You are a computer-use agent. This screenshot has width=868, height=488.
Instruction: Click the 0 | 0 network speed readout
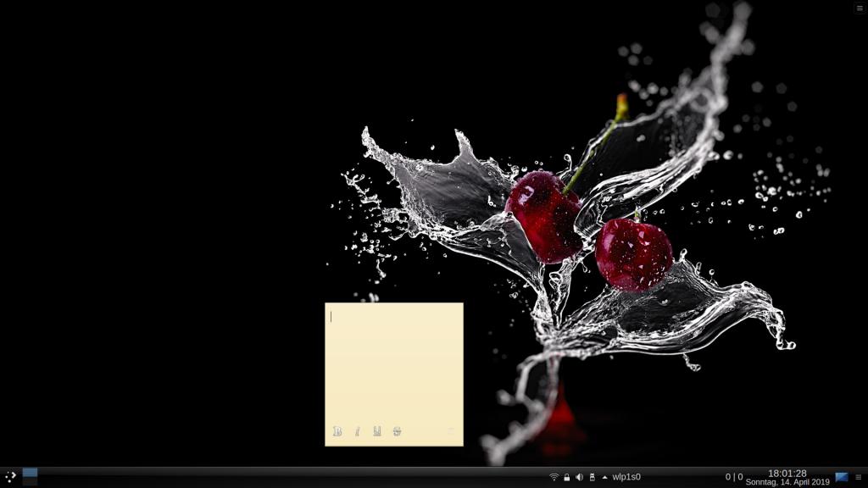pyautogui.click(x=733, y=477)
